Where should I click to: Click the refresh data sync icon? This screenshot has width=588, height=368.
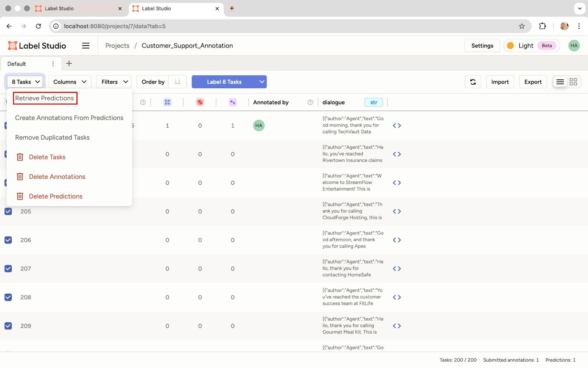pyautogui.click(x=473, y=82)
